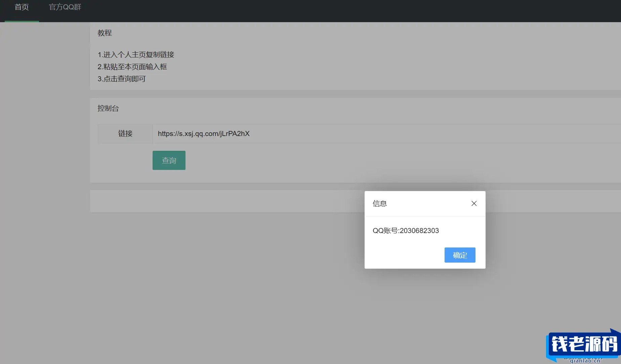Click step 3.点击查询即可

[122, 79]
